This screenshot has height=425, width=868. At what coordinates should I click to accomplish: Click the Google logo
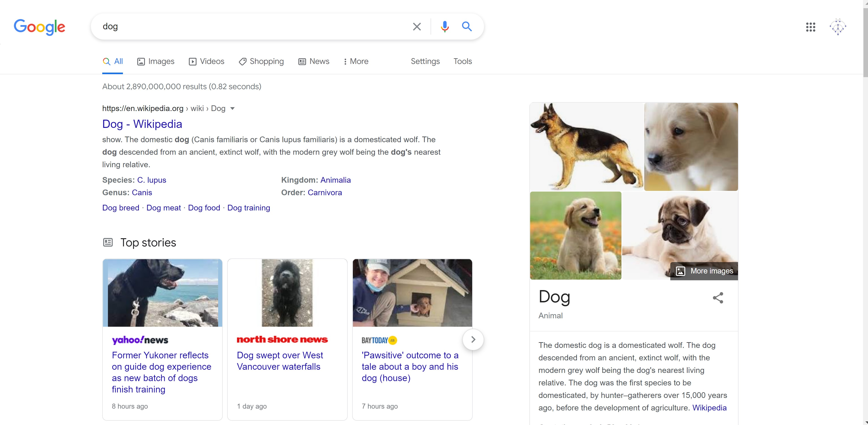click(40, 27)
